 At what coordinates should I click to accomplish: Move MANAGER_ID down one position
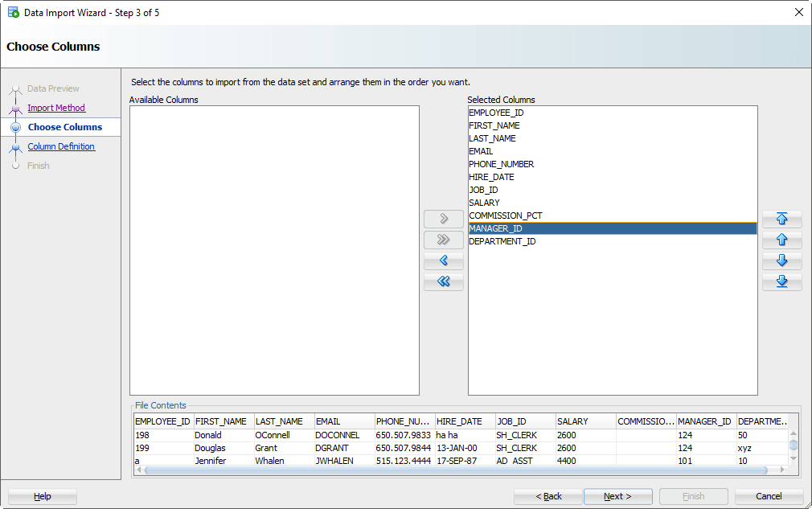tap(781, 261)
